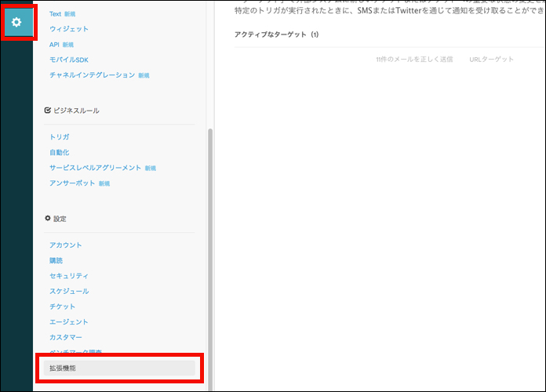Open the admin gear icon in sidebar
Image resolution: width=546 pixels, height=392 pixels.
pos(16,22)
